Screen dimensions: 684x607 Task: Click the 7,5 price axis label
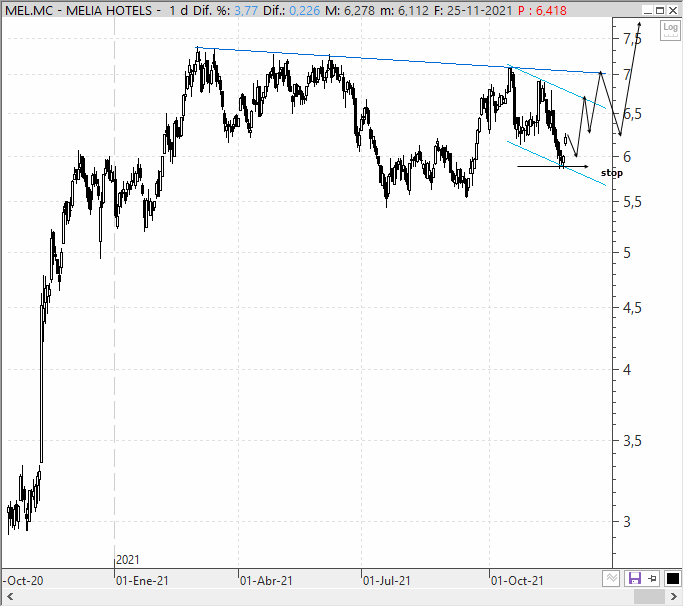[x=632, y=39]
